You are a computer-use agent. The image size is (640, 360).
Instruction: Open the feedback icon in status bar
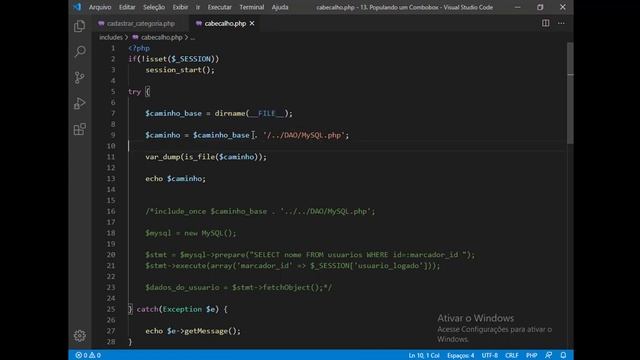click(x=548, y=355)
